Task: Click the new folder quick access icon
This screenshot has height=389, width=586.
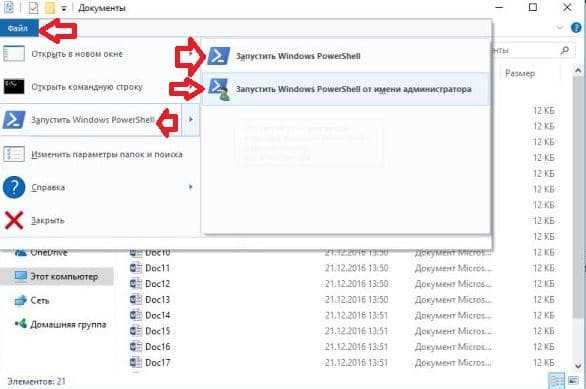Action: [50, 7]
